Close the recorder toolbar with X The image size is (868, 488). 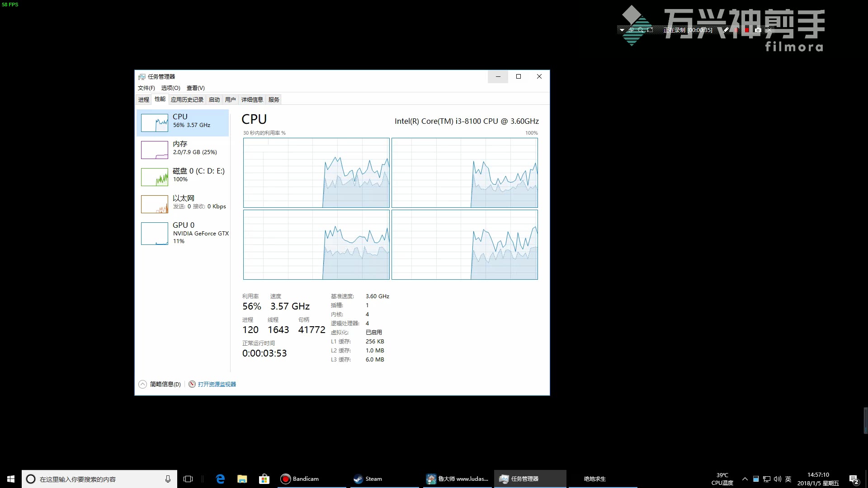pyautogui.click(x=769, y=30)
